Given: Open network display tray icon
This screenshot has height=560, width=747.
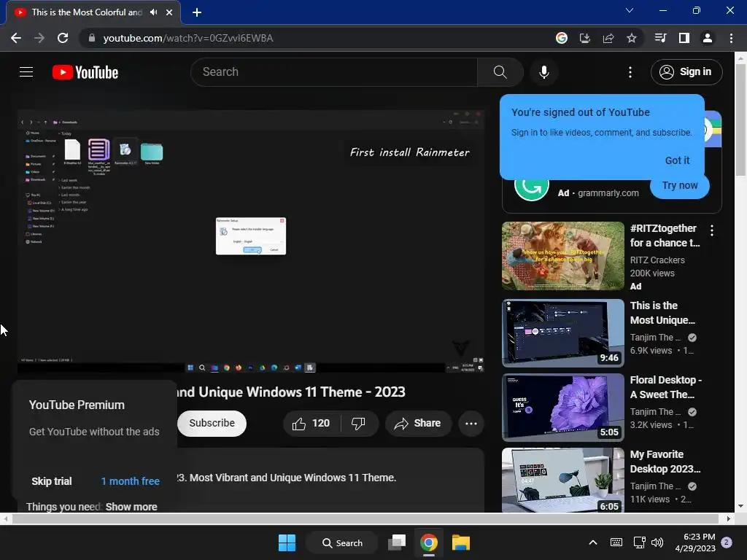Looking at the screenshot, I should [x=639, y=542].
